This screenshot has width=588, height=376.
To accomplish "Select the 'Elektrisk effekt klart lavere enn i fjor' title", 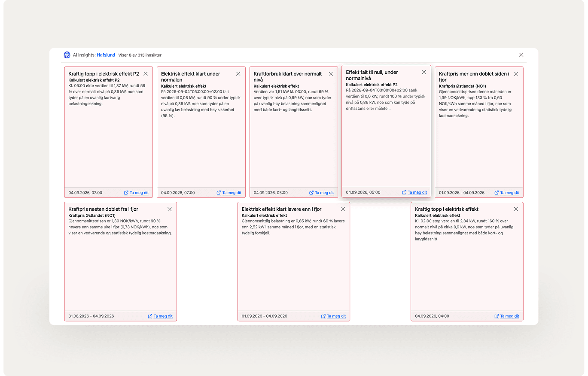I will [281, 209].
